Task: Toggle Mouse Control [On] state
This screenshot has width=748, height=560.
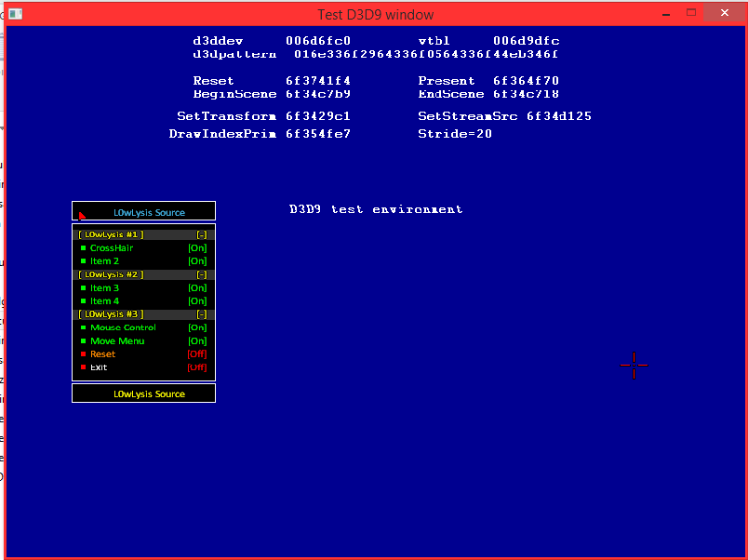Action: [x=197, y=327]
